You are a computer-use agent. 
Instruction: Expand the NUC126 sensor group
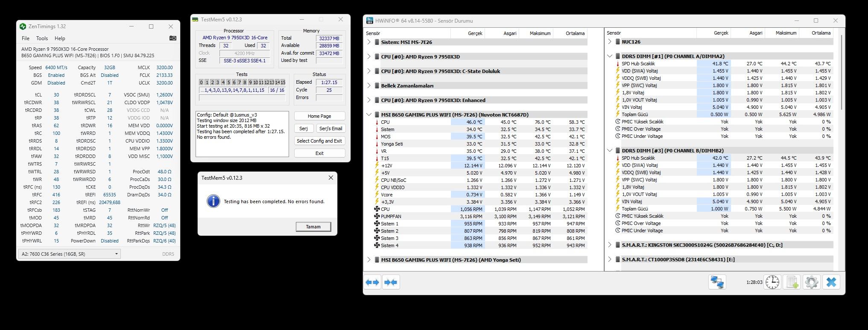point(610,42)
